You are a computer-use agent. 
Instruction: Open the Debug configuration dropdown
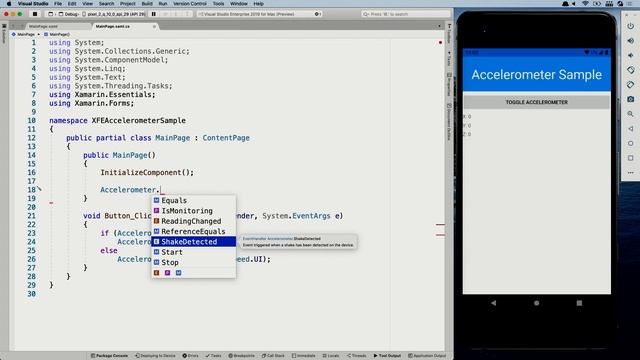coord(69,14)
